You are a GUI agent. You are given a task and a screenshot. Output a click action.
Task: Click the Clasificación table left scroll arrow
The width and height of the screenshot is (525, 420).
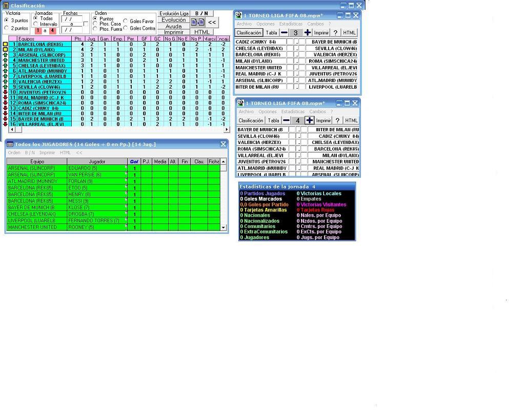12,129
